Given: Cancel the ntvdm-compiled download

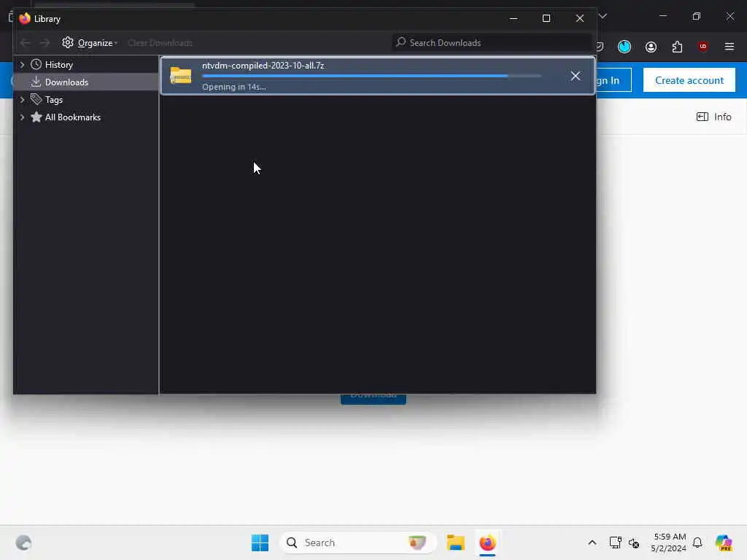Looking at the screenshot, I should pos(576,76).
